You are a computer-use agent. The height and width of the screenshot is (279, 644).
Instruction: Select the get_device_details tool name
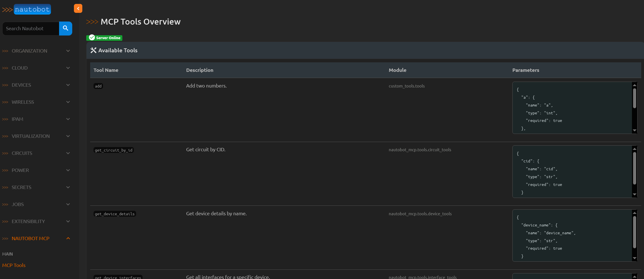click(115, 214)
